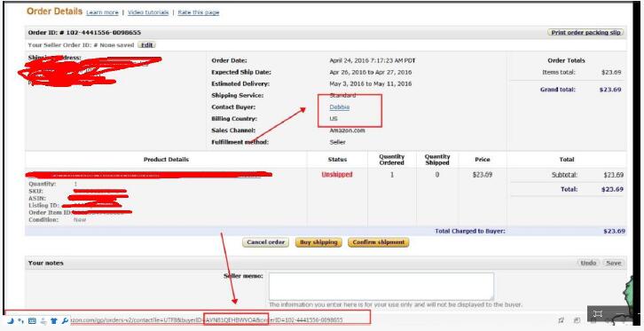644x331 pixels.
Task: Click the moon icon in bottom toolbar
Action: (12, 320)
